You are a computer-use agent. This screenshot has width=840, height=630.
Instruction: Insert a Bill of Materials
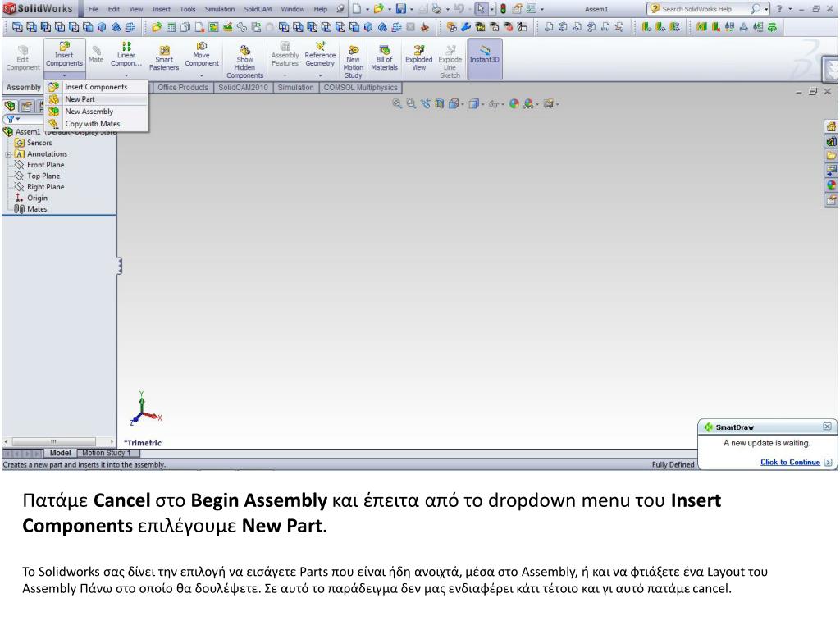pyautogui.click(x=384, y=58)
